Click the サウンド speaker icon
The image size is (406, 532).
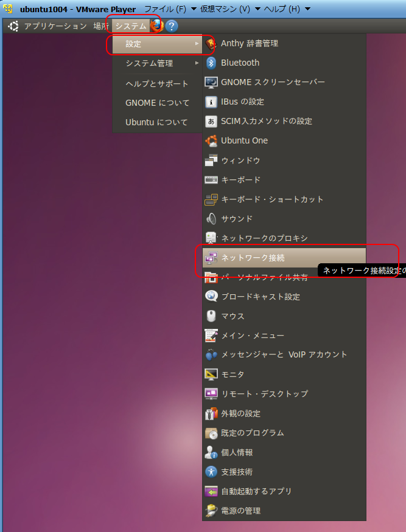[211, 219]
